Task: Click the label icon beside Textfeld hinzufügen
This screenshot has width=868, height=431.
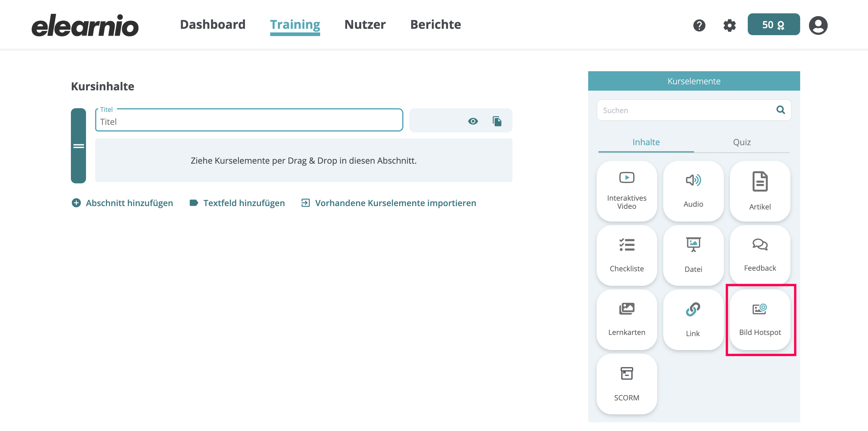Action: coord(194,203)
